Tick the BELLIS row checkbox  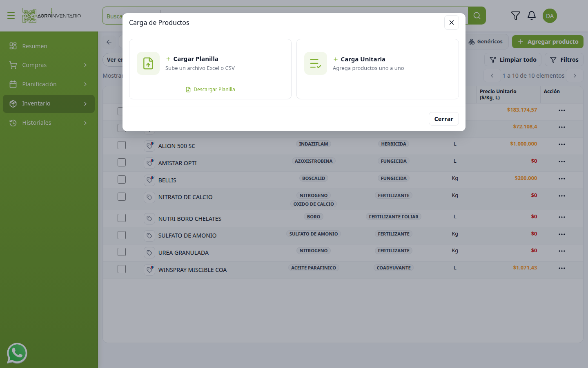(x=122, y=180)
